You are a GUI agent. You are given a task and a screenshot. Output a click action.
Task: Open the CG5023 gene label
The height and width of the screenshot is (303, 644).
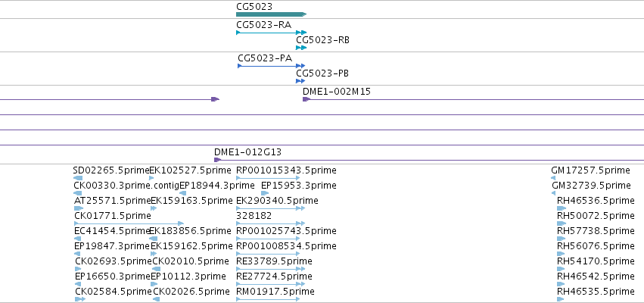(254, 6)
